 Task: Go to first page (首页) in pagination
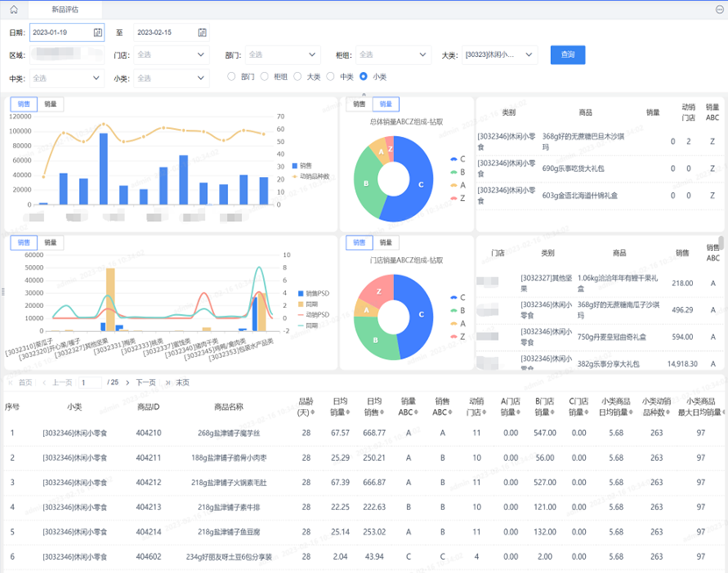point(20,383)
